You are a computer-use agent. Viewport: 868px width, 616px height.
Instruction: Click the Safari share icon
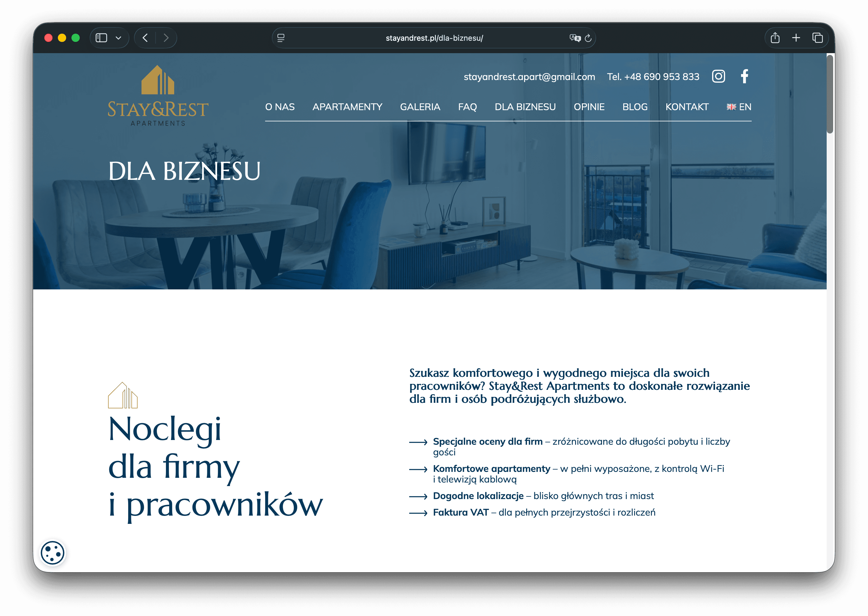pyautogui.click(x=775, y=38)
